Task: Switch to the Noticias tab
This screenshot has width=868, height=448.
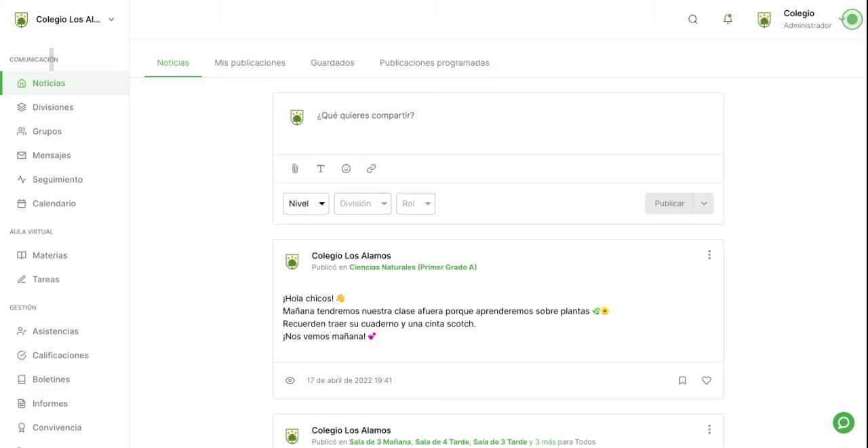Action: click(x=173, y=62)
